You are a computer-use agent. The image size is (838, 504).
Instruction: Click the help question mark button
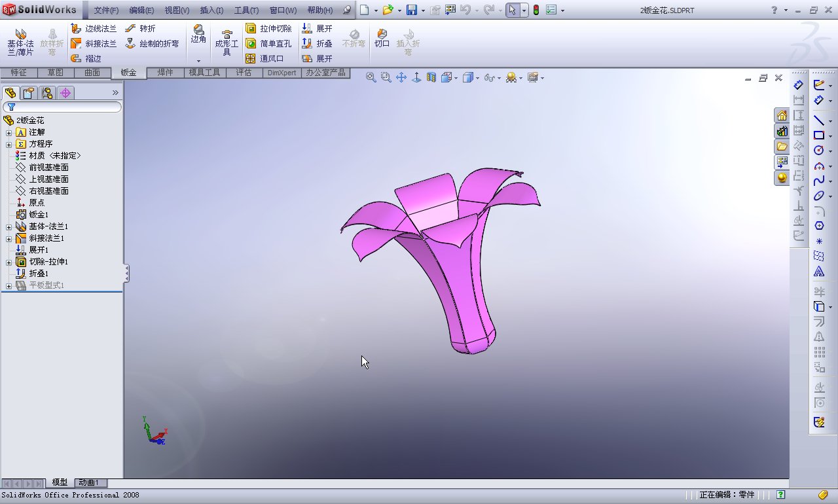tap(774, 10)
